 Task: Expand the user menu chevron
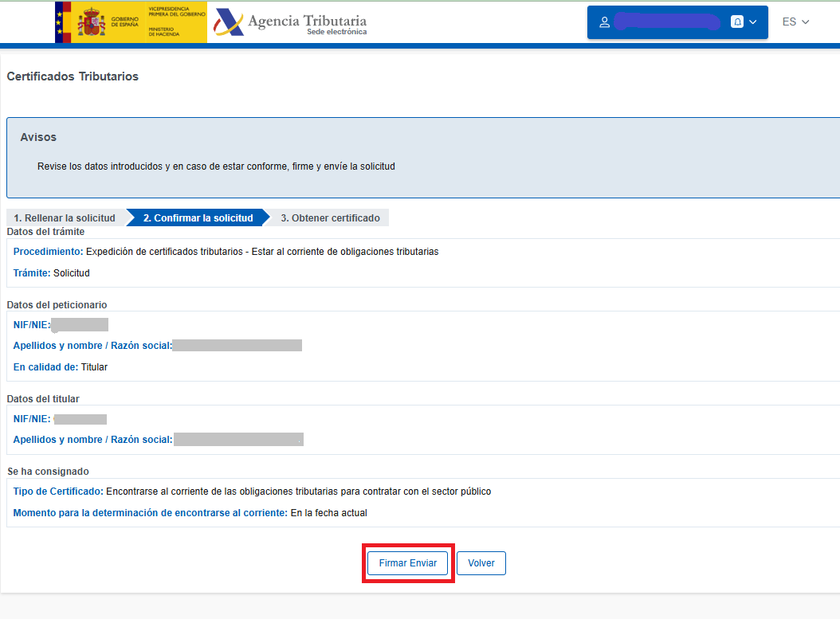click(x=752, y=22)
